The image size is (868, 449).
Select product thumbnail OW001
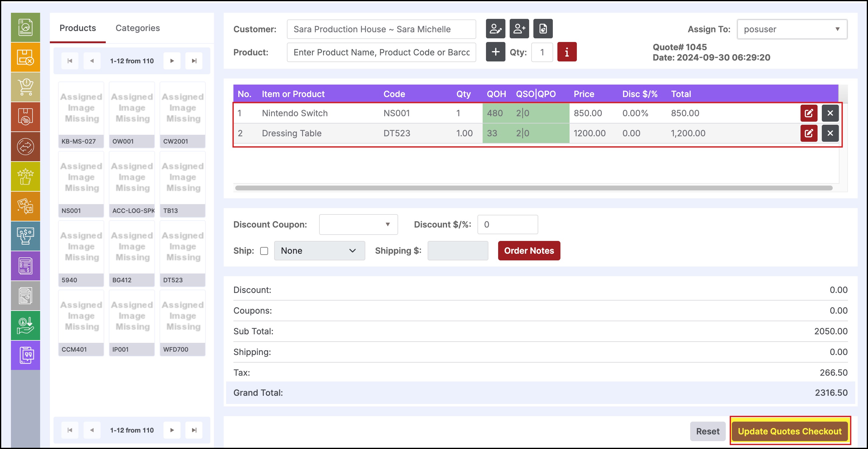[x=132, y=115]
